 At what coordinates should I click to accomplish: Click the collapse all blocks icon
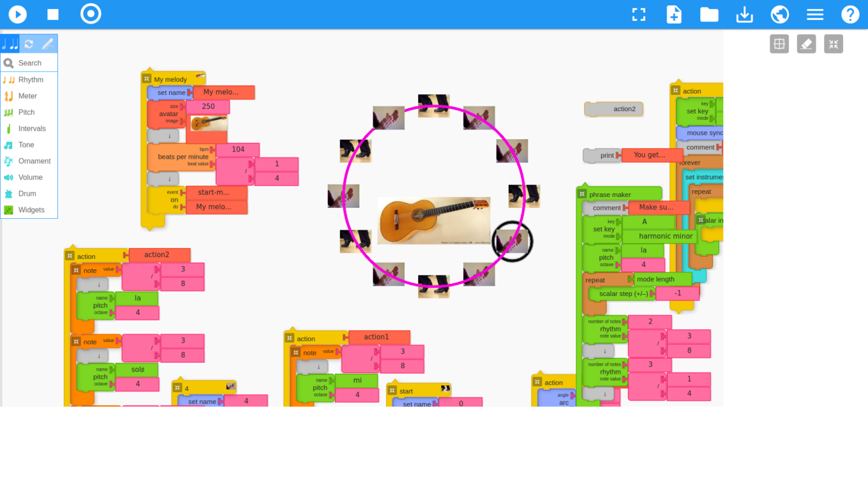tap(833, 43)
